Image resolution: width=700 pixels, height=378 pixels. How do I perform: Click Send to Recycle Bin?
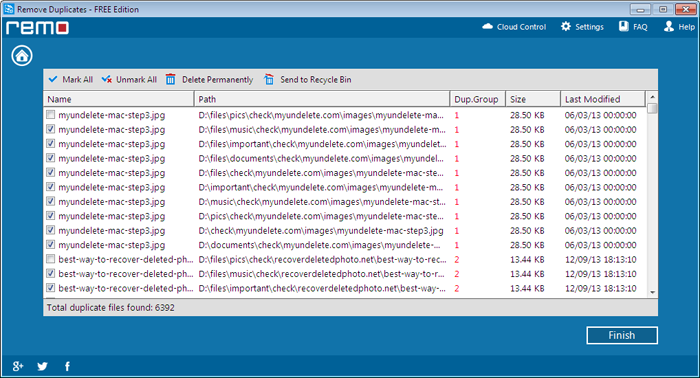pyautogui.click(x=307, y=79)
